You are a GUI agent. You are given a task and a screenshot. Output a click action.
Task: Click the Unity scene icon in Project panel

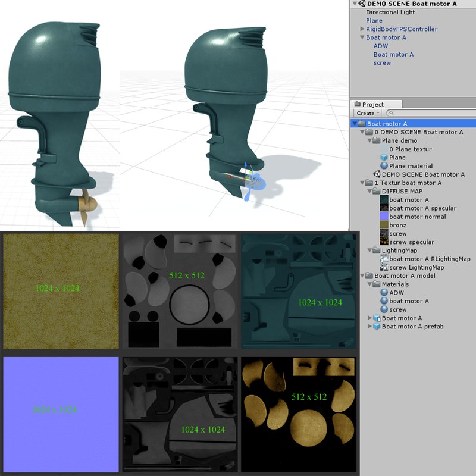(376, 174)
